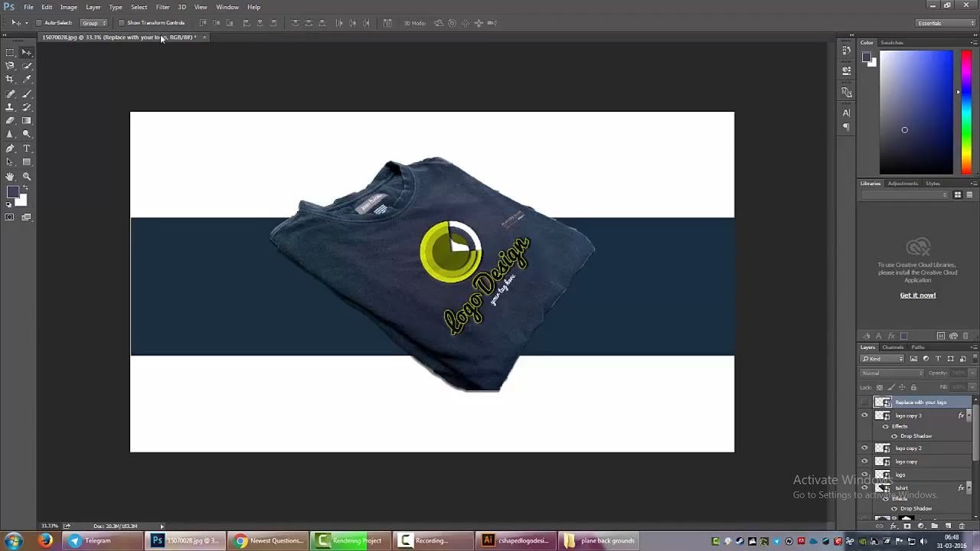
Task: Open the layer filter Kind dropdown
Action: 883,359
